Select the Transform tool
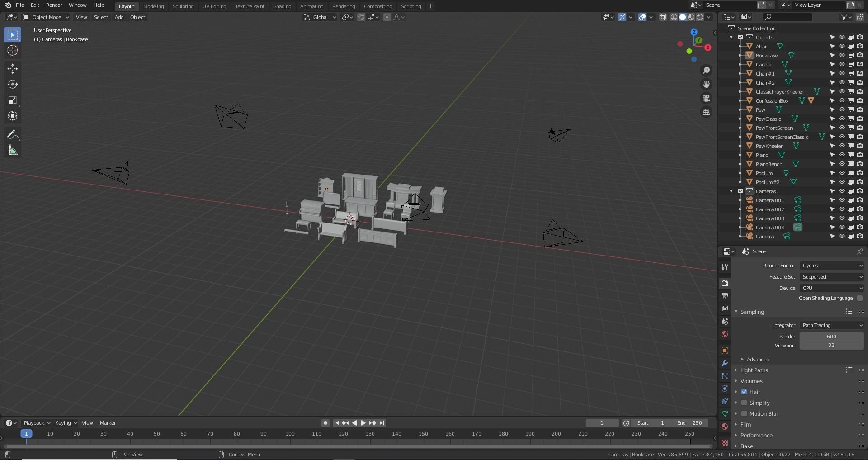The height and width of the screenshot is (460, 868). pyautogui.click(x=13, y=116)
